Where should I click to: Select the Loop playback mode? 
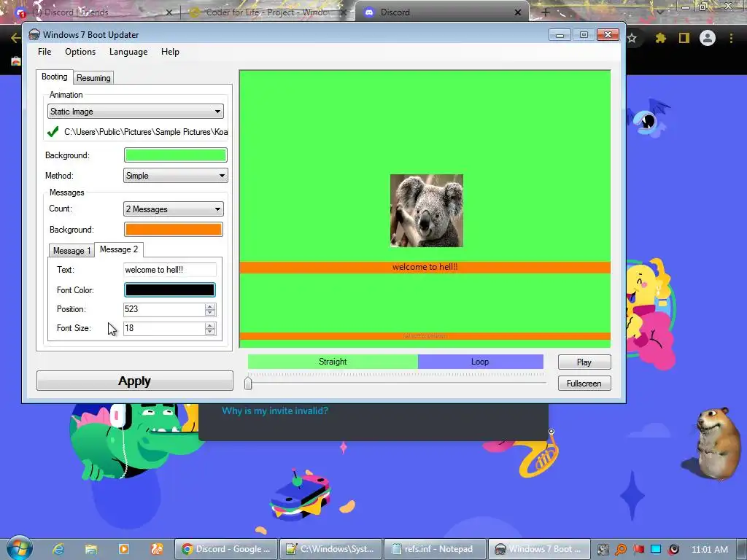[480, 362]
